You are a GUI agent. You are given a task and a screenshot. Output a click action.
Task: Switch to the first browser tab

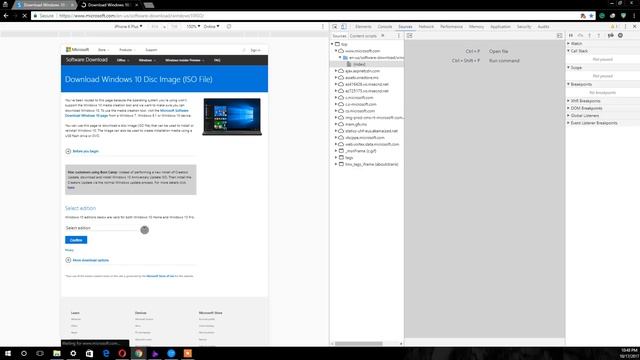[x=44, y=5]
